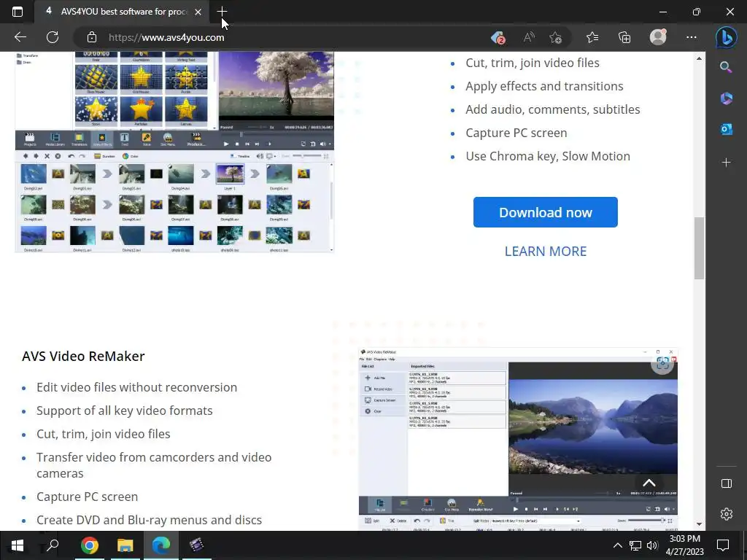Click the AVS Video ReMaker heading
The width and height of the screenshot is (747, 560).
pyautogui.click(x=83, y=356)
